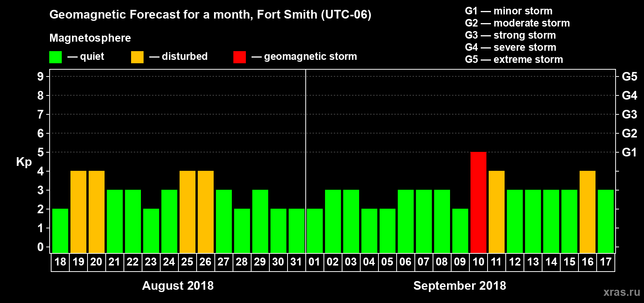Select the green bar for August 18

coord(60,231)
